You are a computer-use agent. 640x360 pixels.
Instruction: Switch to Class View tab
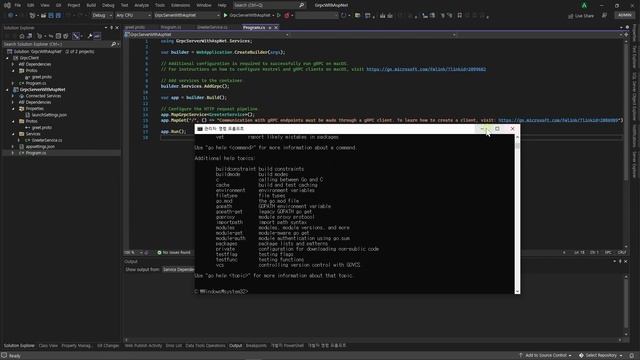[x=48, y=346]
